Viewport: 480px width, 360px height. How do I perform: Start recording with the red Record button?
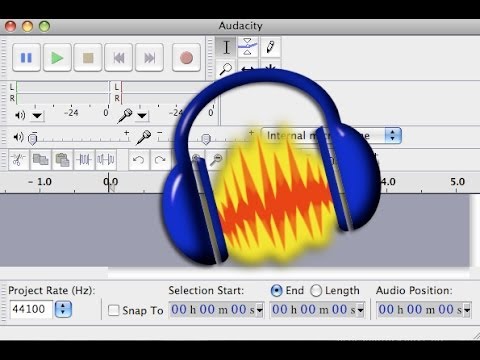[186, 57]
